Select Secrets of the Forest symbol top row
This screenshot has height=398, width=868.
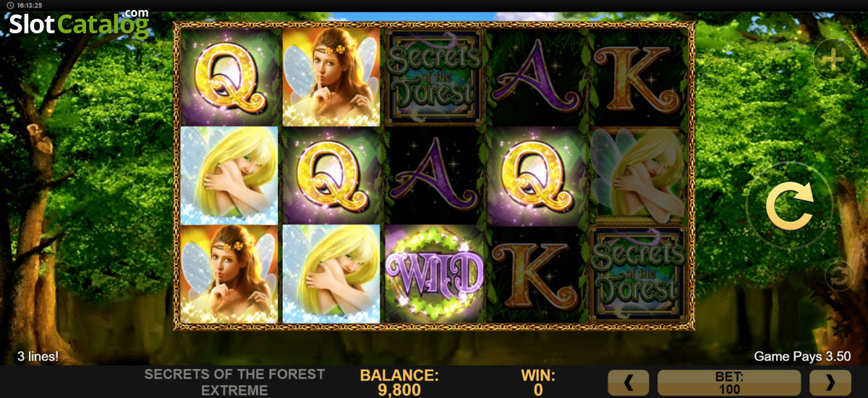pyautogui.click(x=434, y=77)
